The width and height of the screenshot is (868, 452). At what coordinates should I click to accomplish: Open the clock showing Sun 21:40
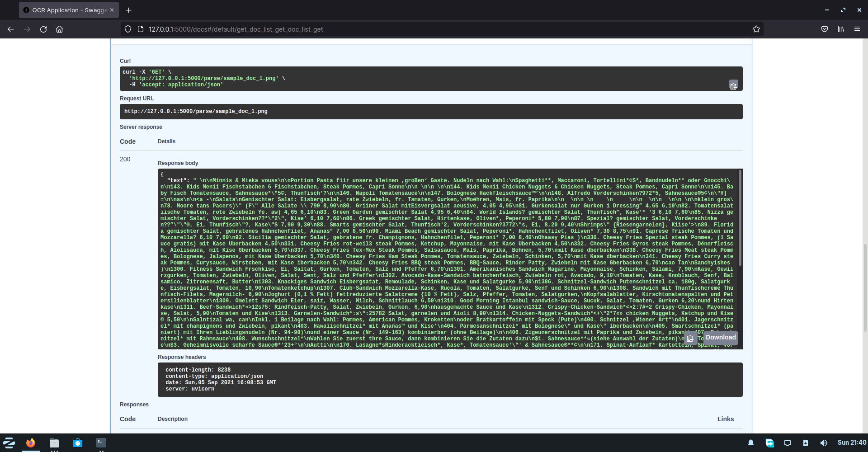point(852,443)
